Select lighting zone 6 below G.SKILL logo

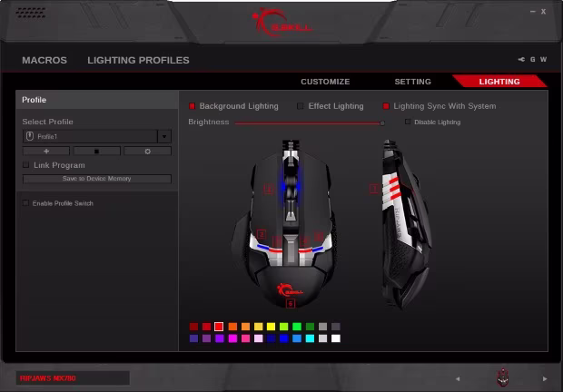[291, 303]
